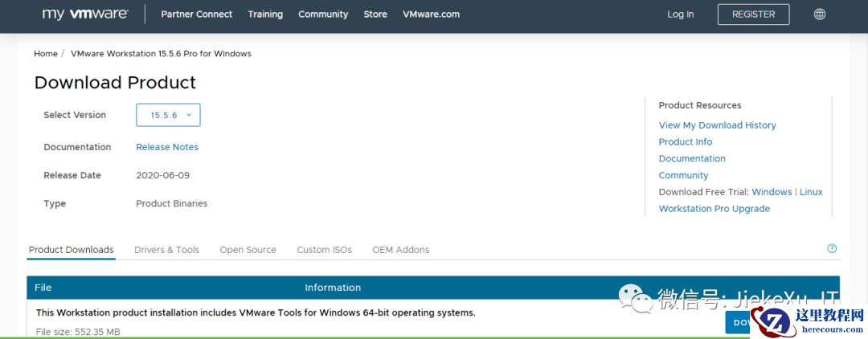Click the Information column header
Screen dimensions: 868x339
click(333, 288)
